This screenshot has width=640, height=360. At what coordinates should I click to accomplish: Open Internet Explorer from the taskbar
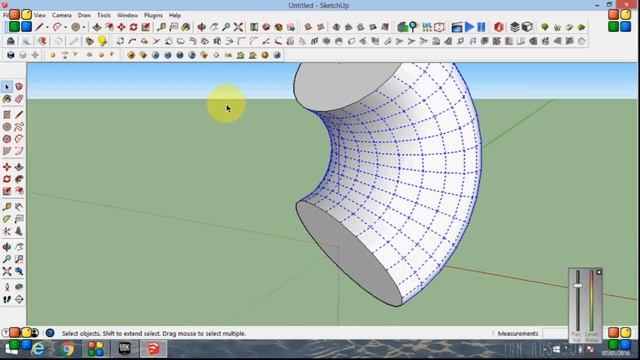(x=38, y=349)
